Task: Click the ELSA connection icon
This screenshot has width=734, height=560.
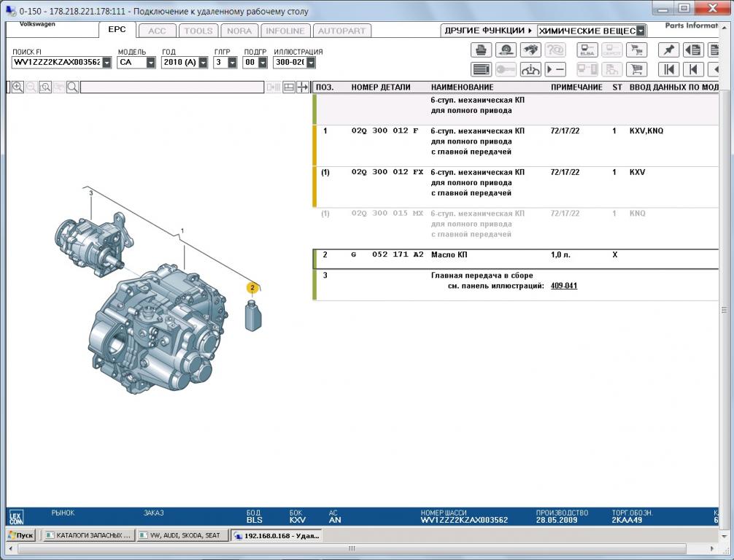Action: [587, 50]
